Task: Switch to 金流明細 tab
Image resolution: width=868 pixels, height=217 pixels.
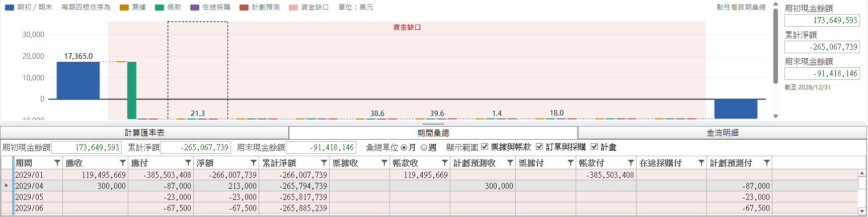Action: click(x=722, y=133)
